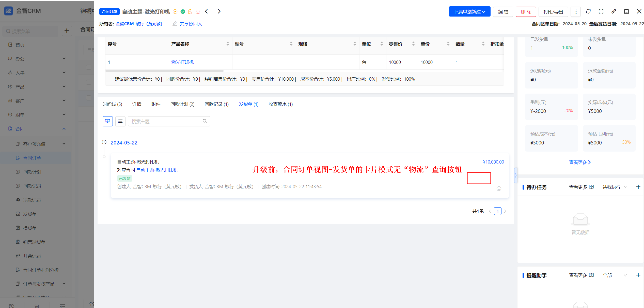The width and height of the screenshot is (644, 308).
Task: Click the copy link icon
Action: pyautogui.click(x=614, y=11)
